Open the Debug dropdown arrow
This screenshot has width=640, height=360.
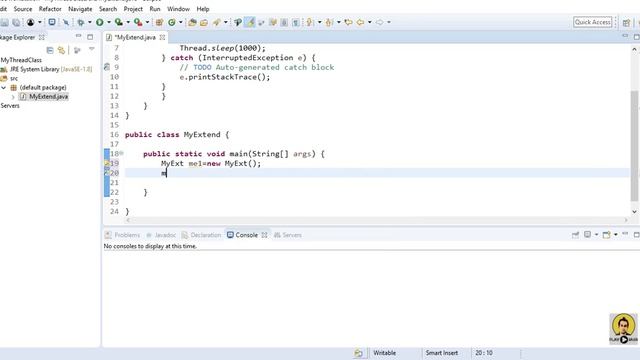click(x=90, y=22)
